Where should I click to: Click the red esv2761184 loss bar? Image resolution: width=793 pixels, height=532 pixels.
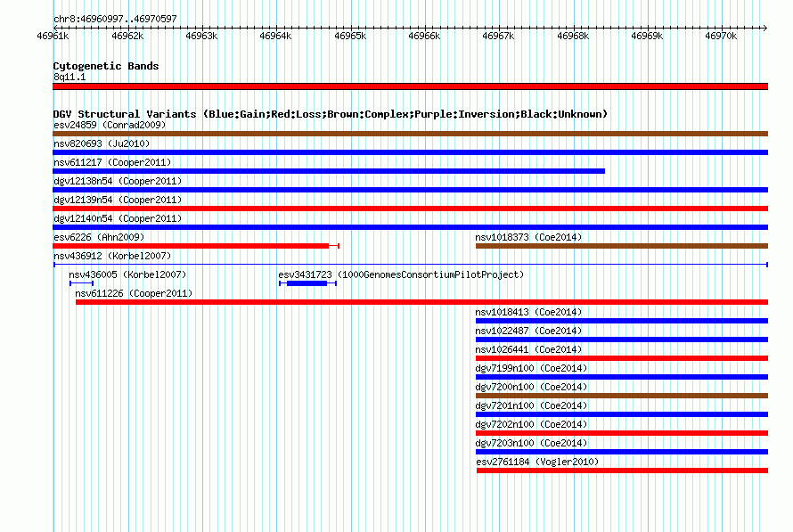coord(622,471)
